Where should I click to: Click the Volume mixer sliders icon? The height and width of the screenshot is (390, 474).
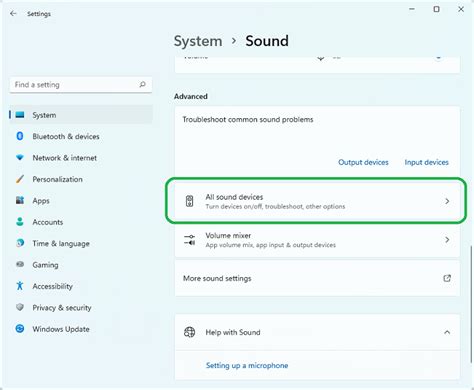189,240
